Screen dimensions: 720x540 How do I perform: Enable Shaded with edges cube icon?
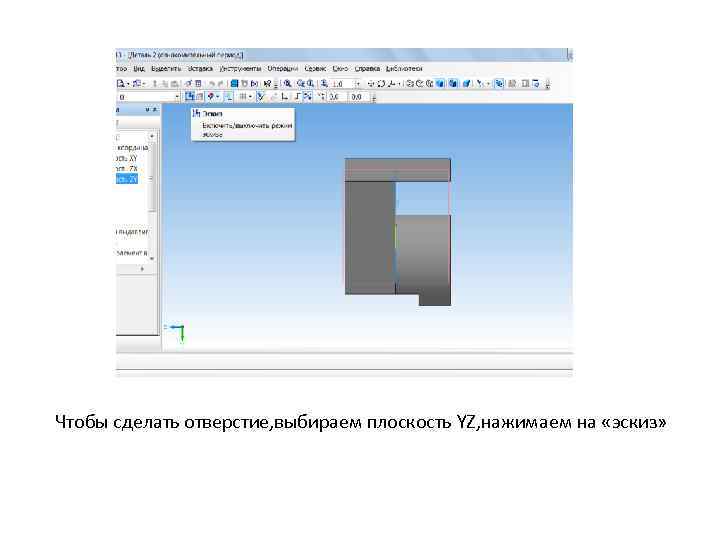click(x=453, y=84)
